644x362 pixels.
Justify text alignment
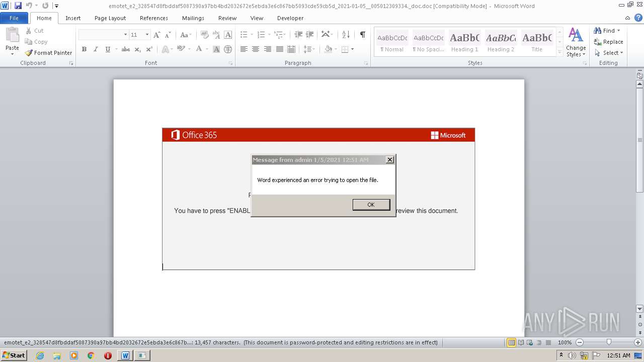(280, 49)
